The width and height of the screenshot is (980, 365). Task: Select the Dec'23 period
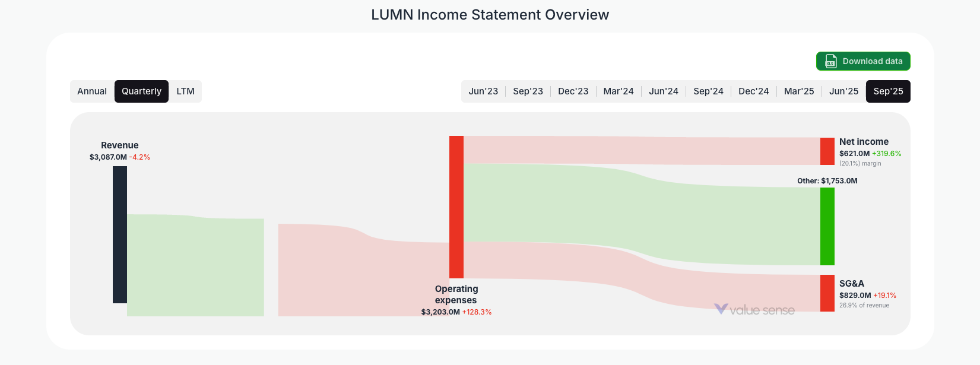pyautogui.click(x=573, y=91)
